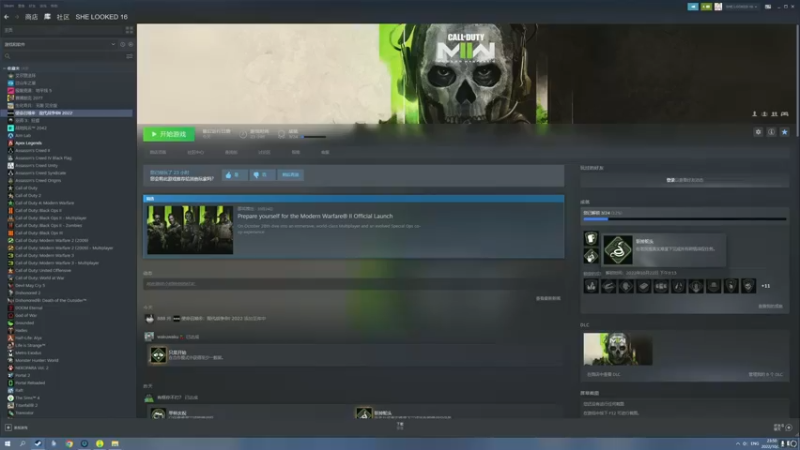Show the +11 more achievements
Image resolution: width=800 pixels, height=450 pixels.
pyautogui.click(x=765, y=286)
